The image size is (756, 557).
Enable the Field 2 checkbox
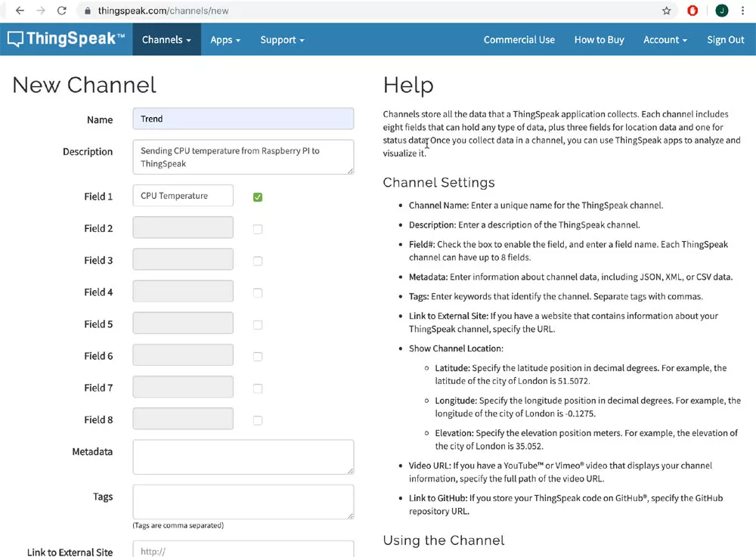click(258, 229)
